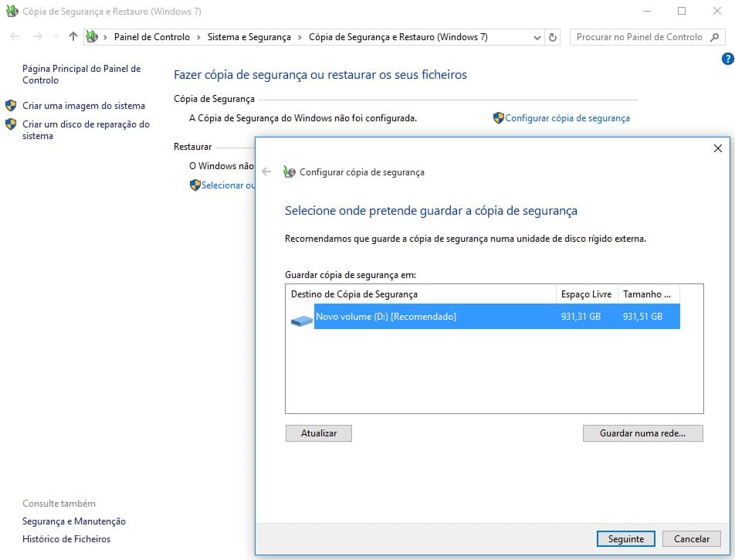Click Selecionar link under Restaurar

pos(229,185)
